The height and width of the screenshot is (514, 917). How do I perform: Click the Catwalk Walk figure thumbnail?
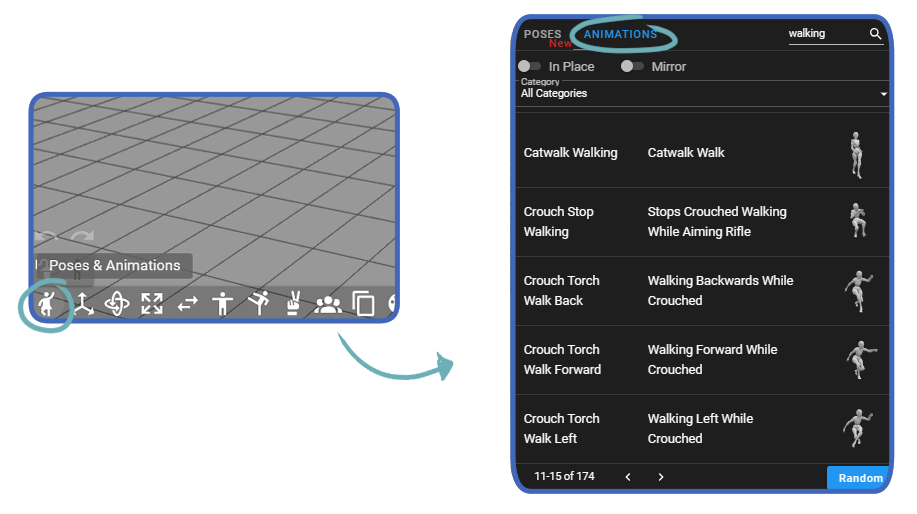(x=856, y=154)
